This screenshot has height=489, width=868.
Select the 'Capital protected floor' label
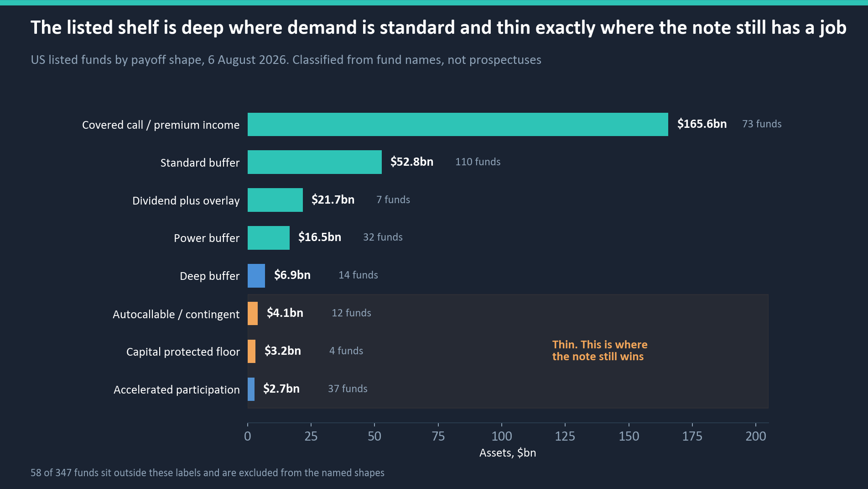(x=183, y=352)
